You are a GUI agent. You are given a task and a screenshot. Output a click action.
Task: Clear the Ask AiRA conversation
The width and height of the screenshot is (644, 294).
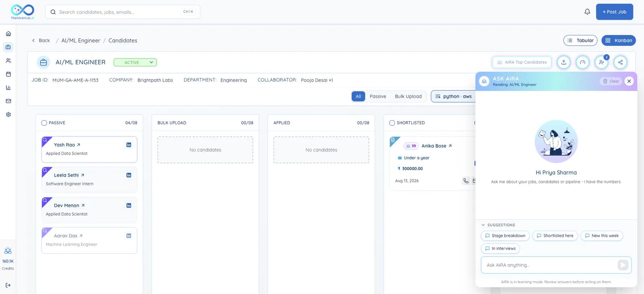(x=611, y=81)
